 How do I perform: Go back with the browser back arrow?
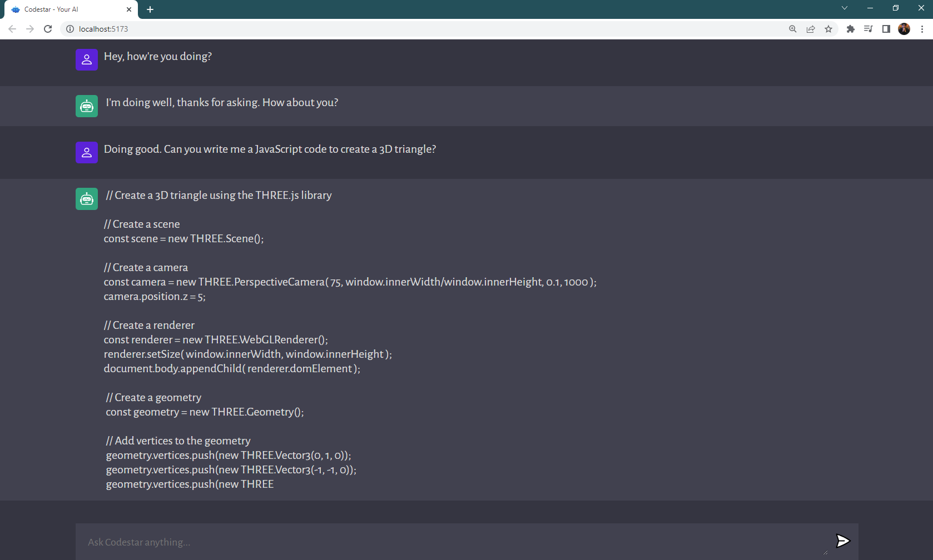coord(12,29)
